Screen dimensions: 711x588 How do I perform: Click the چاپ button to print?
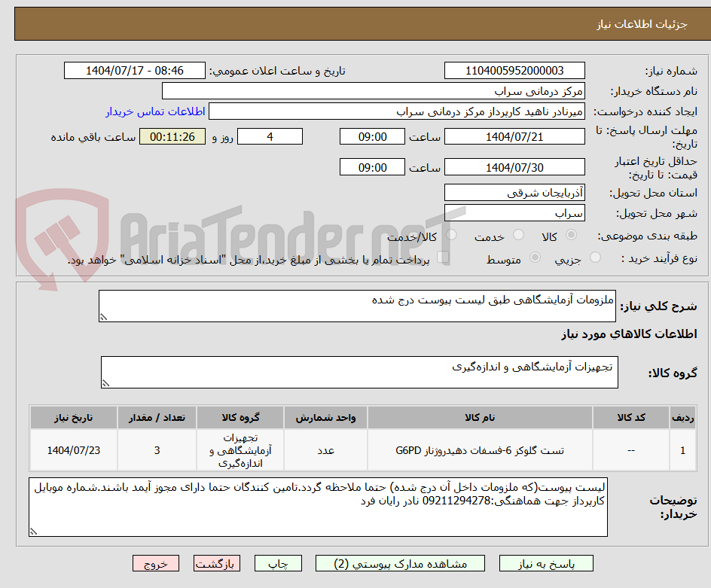click(278, 563)
